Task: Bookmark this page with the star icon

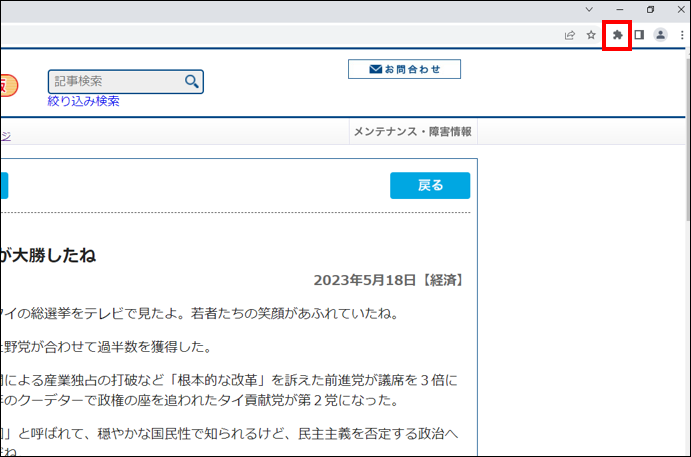Action: 591,35
